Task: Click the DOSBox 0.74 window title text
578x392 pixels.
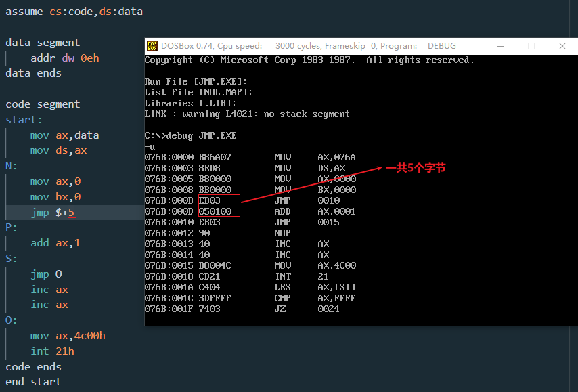Action: [x=309, y=46]
